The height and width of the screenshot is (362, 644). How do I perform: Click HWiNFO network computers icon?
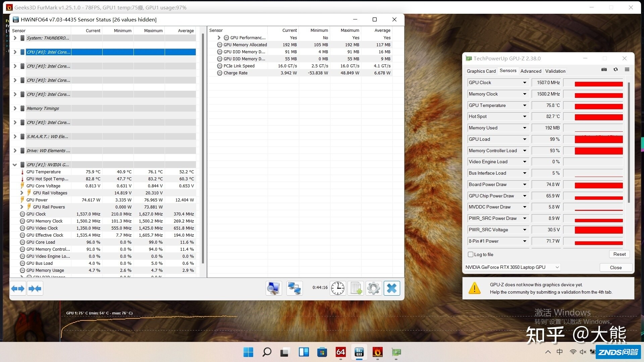tap(294, 288)
